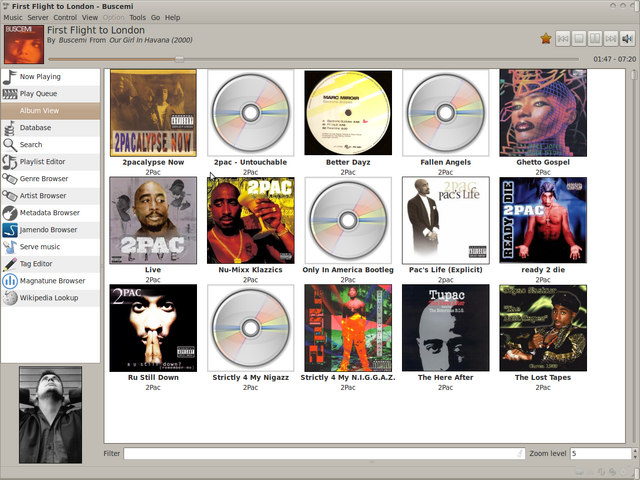Adjust the Zoom level stepper arrows
640x480 pixels.
tap(634, 453)
